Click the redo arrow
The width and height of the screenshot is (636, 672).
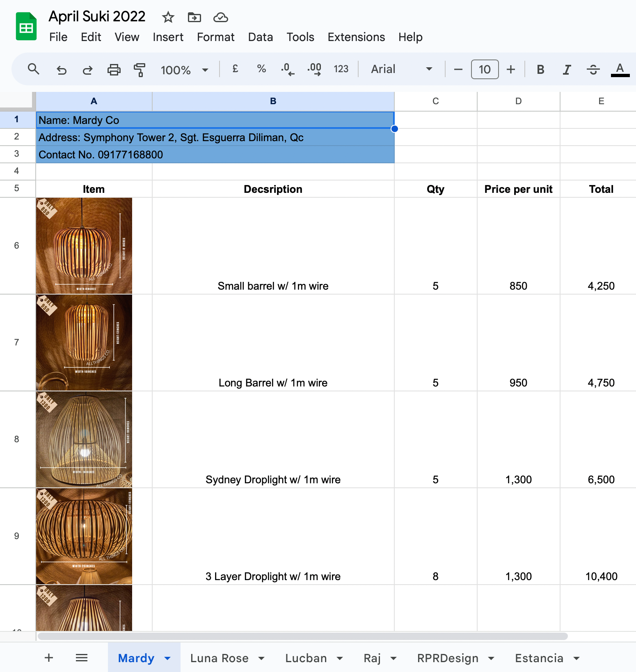point(87,70)
